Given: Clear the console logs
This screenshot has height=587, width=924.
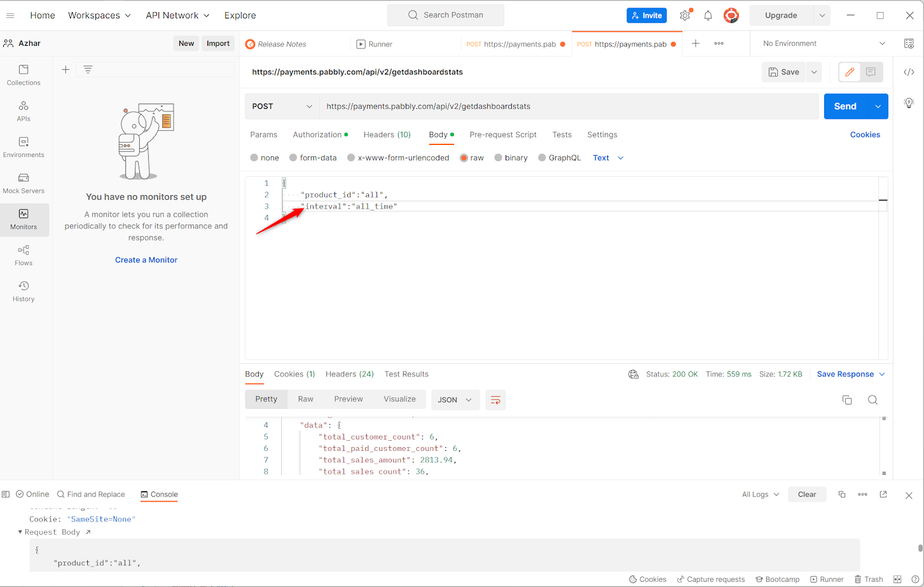Looking at the screenshot, I should 807,494.
